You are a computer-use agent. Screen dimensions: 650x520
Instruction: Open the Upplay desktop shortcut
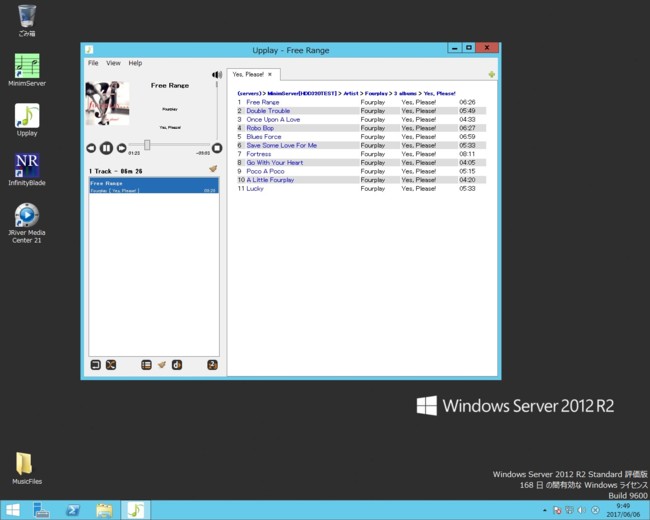27,119
